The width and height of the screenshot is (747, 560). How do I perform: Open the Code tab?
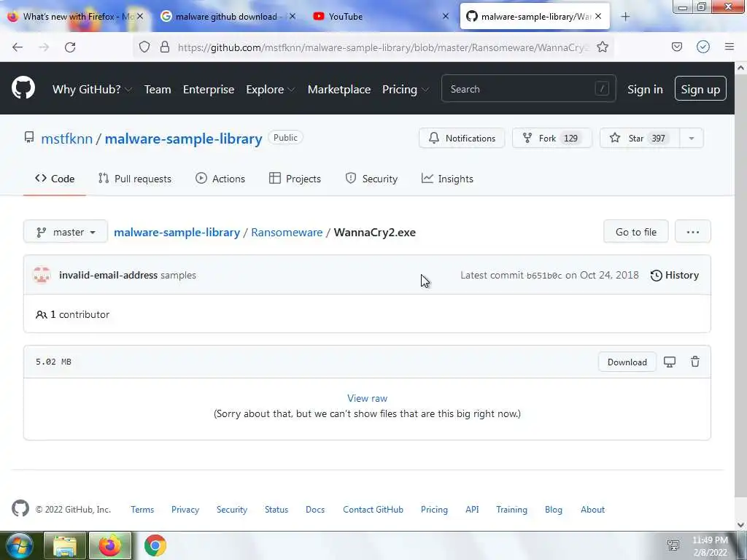click(x=55, y=179)
